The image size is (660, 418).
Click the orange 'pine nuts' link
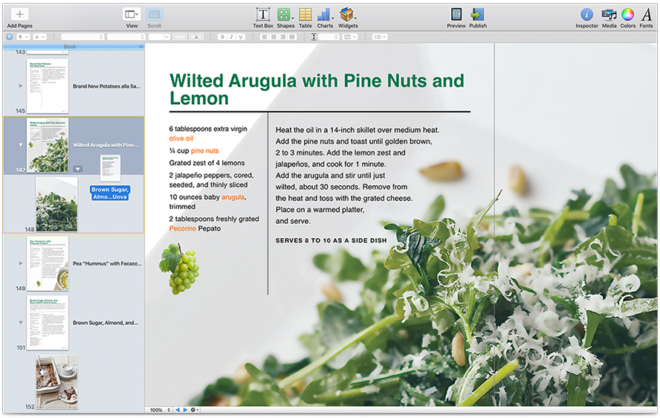tap(205, 151)
